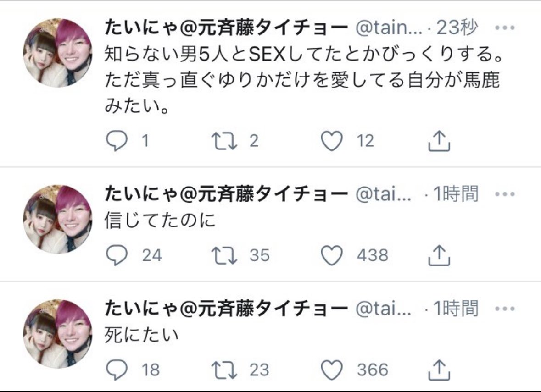Share the 死にたい tweet
This screenshot has width=541, height=392.
439,370
